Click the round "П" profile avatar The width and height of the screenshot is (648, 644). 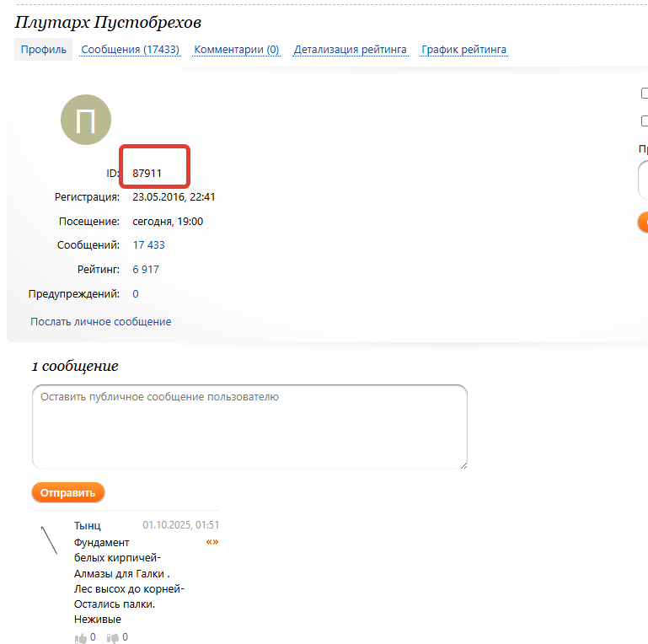85,120
